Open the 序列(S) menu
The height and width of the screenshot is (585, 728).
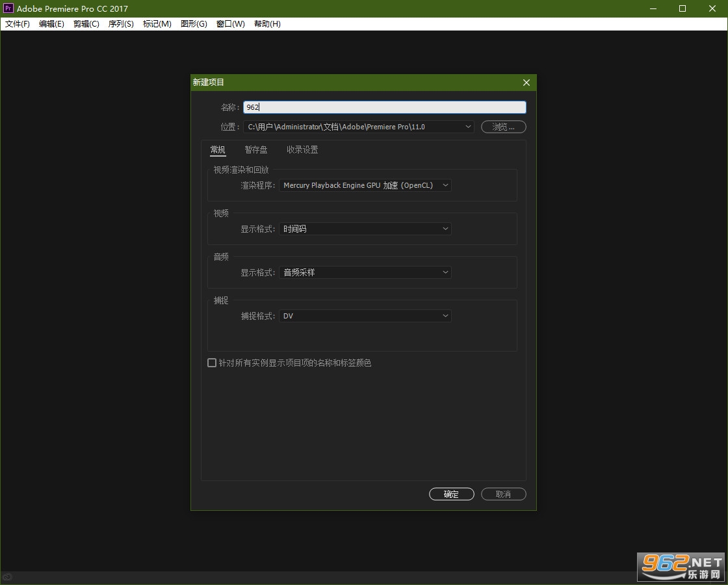[121, 24]
